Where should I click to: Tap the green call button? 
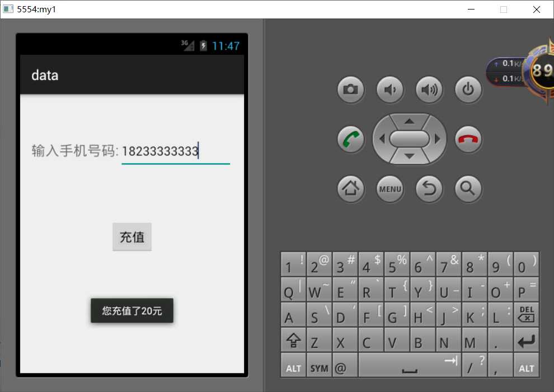click(x=350, y=139)
